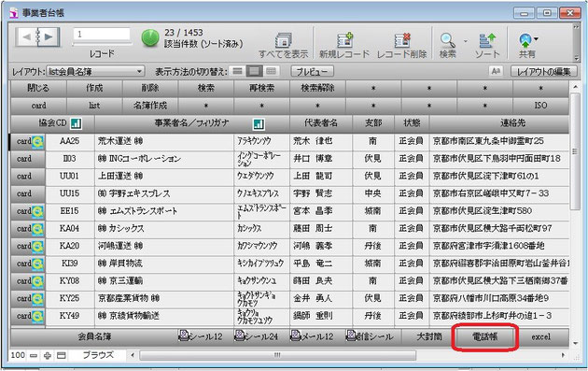Click the プレビュー button
588x371 pixels.
(x=313, y=71)
